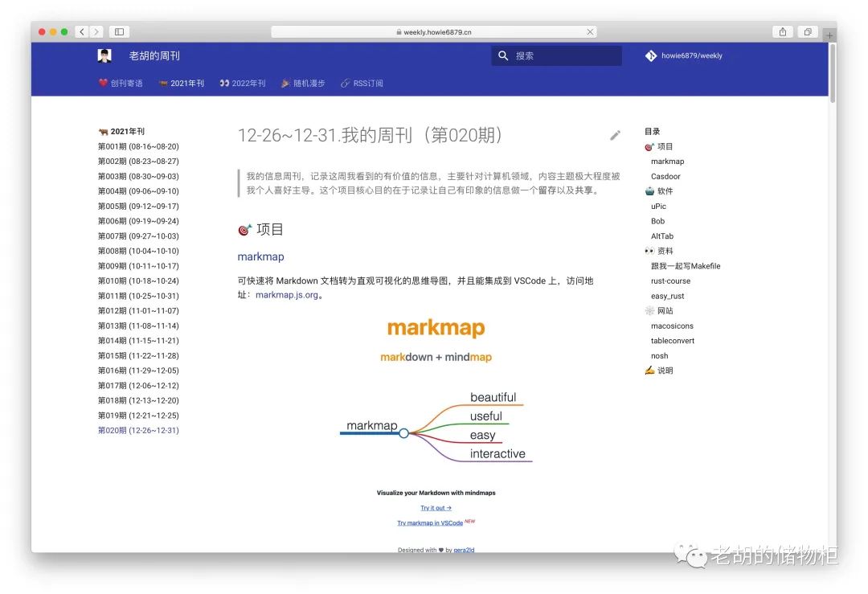
Task: Open the Safari tab overview icon
Action: click(808, 31)
